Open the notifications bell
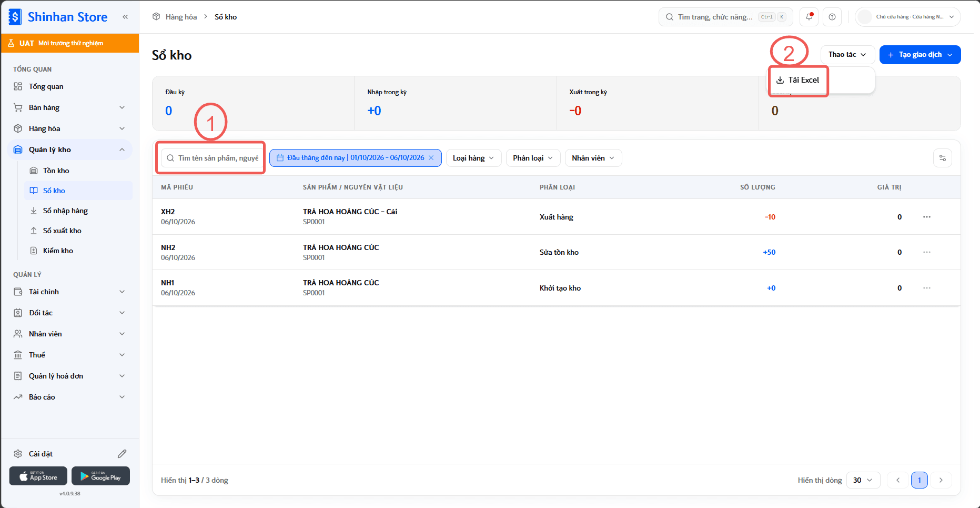The height and width of the screenshot is (508, 980). [x=809, y=17]
